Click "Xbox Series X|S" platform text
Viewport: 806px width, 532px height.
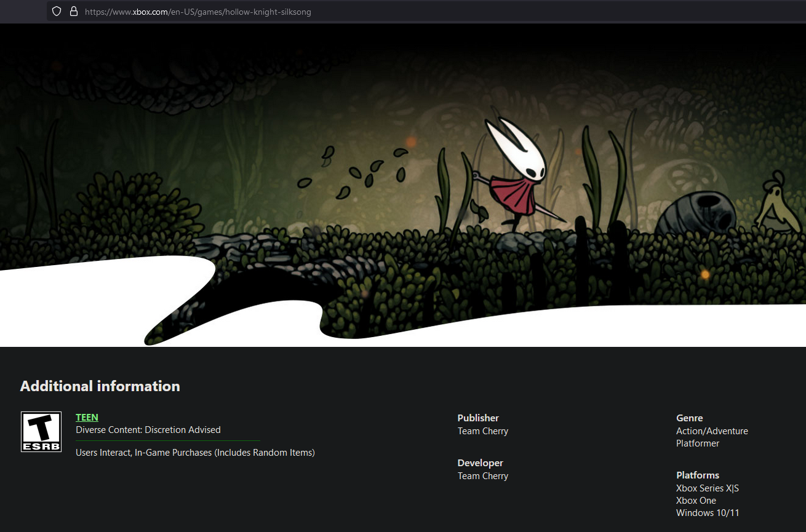point(708,488)
